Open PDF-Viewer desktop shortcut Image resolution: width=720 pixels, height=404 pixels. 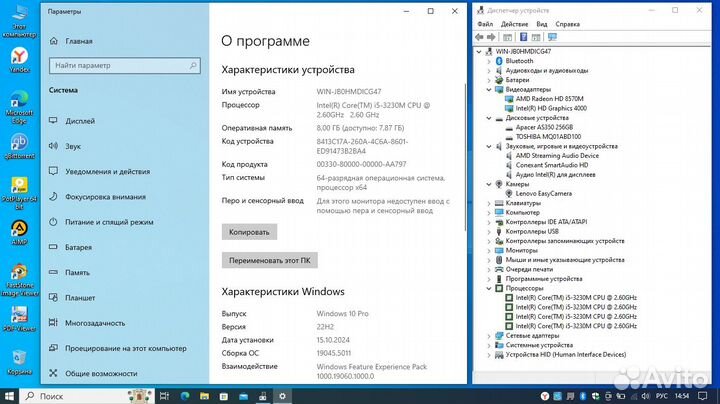pyautogui.click(x=19, y=319)
